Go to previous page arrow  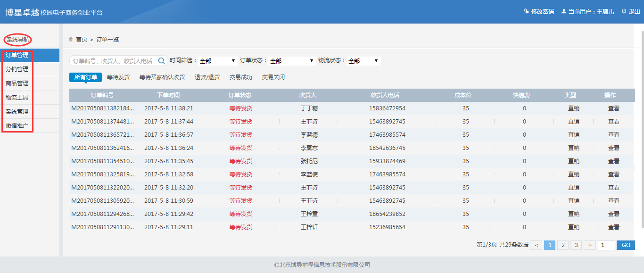coord(536,245)
